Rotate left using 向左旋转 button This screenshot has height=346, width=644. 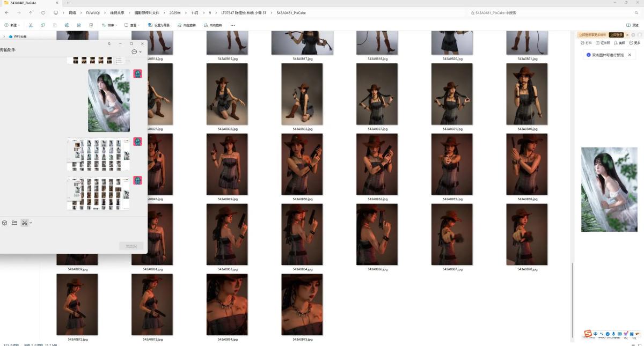(x=187, y=25)
